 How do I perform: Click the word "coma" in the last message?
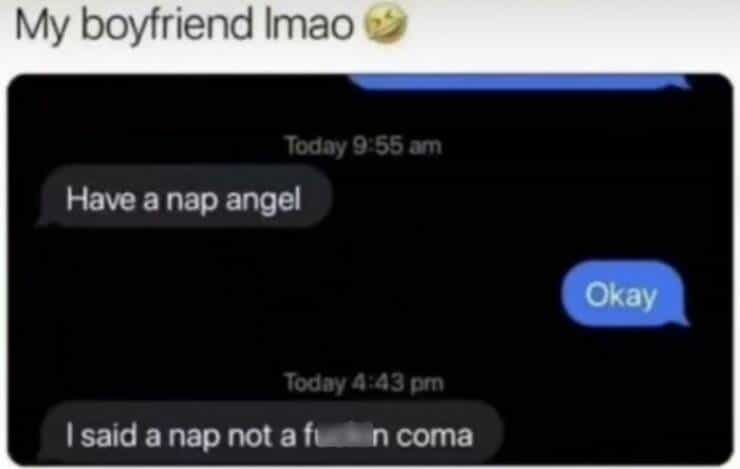434,436
